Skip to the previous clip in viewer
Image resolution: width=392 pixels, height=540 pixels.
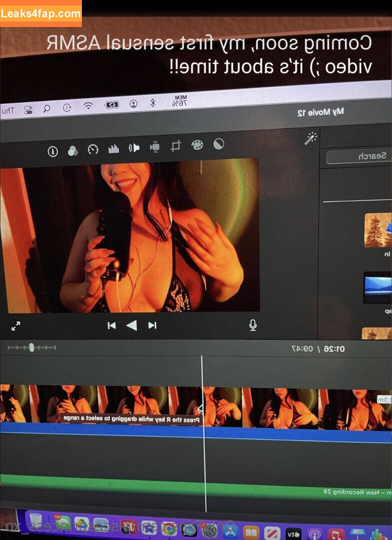[152, 325]
